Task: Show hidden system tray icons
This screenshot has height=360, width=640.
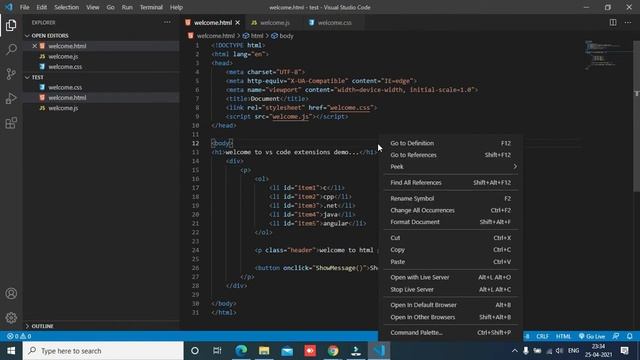Action: pos(515,351)
